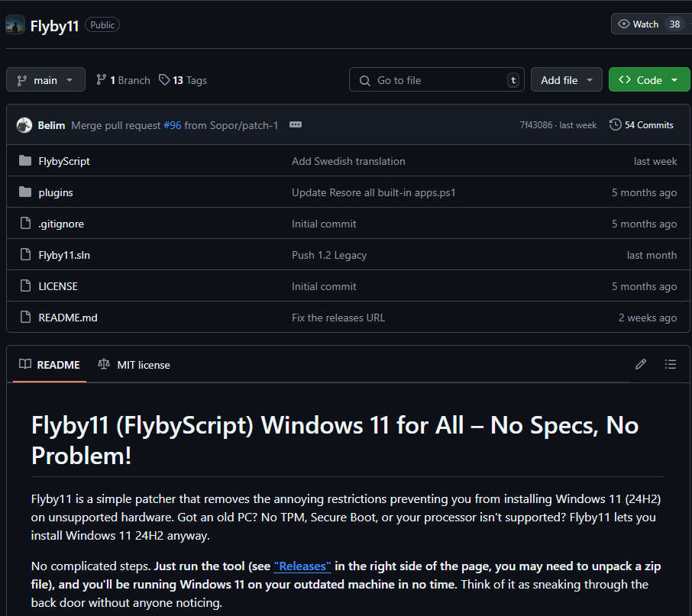Click the book icon on the README tab
This screenshot has width=692, height=616.
pos(25,364)
